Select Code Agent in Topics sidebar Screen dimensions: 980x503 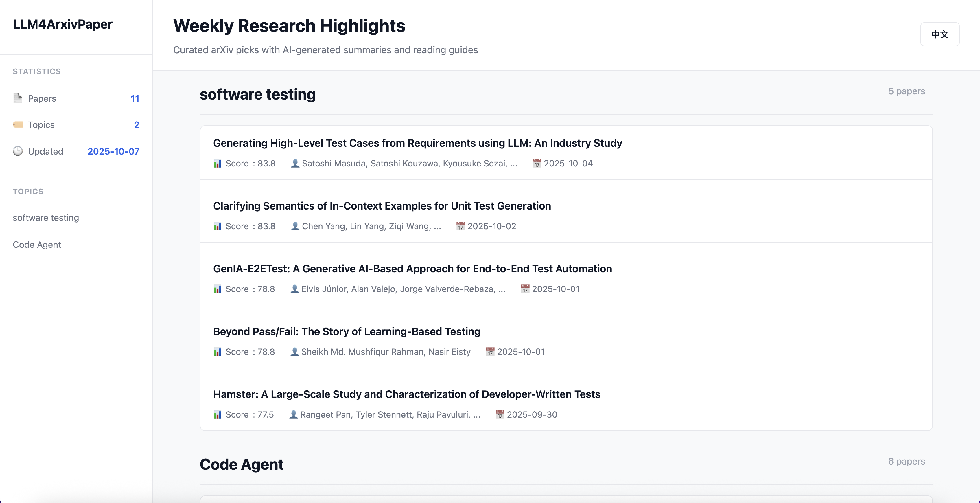tap(37, 245)
